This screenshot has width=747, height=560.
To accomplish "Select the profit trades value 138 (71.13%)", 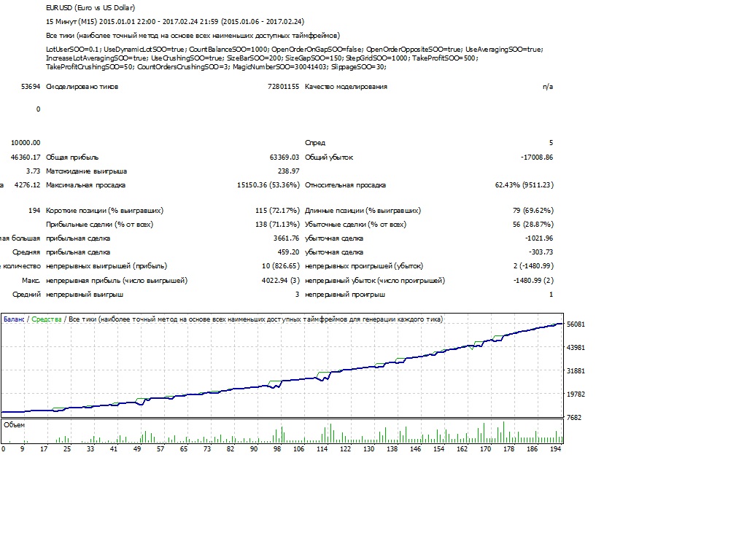I will (277, 225).
